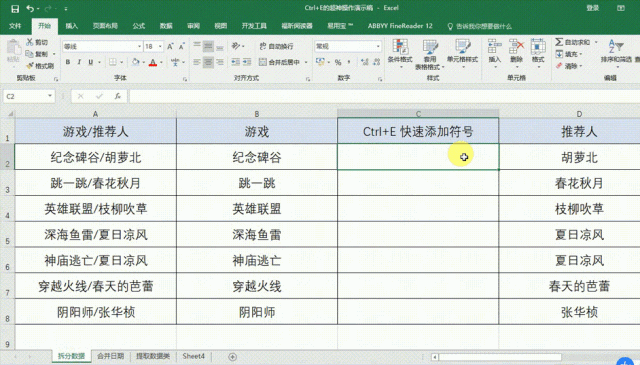The height and width of the screenshot is (365, 640).
Task: Expand Merge & Center (合并后居中) dropdown arrow
Action: point(306,62)
